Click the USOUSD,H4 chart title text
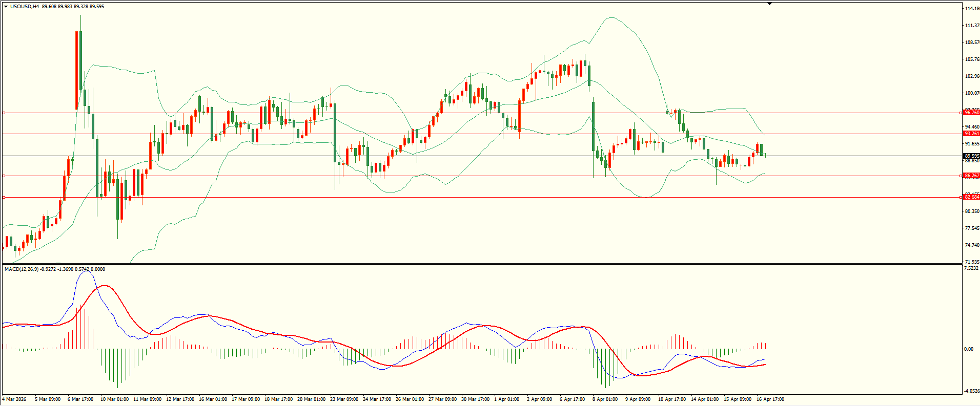 click(x=25, y=7)
